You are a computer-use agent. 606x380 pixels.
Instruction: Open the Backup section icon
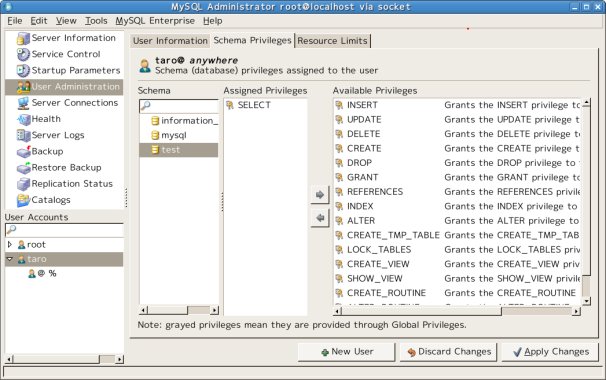pyautogui.click(x=23, y=152)
